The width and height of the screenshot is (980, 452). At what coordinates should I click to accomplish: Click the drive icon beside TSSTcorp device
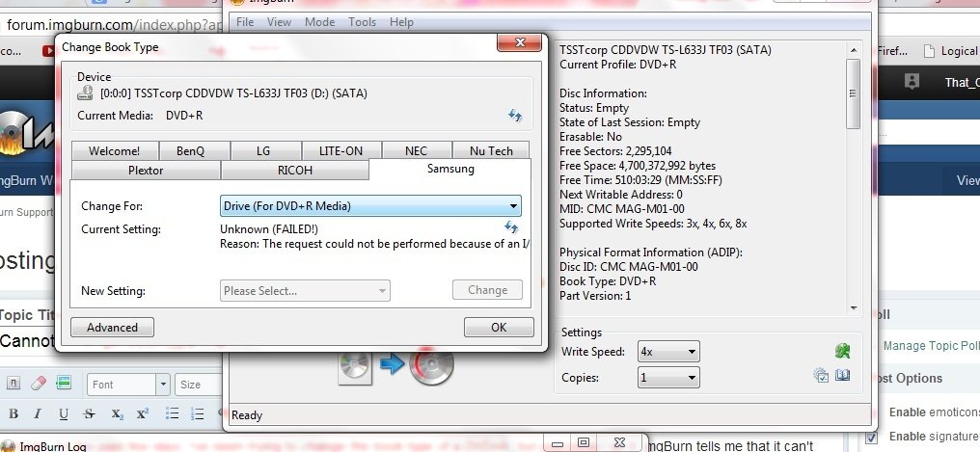[85, 93]
